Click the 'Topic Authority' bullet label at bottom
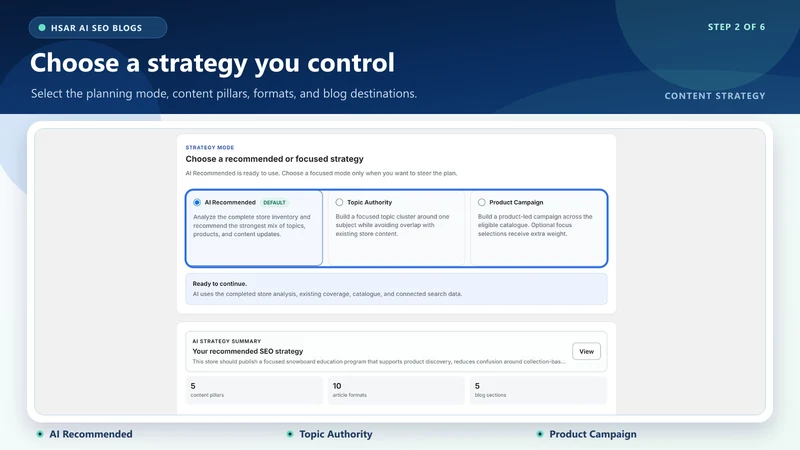 336,434
